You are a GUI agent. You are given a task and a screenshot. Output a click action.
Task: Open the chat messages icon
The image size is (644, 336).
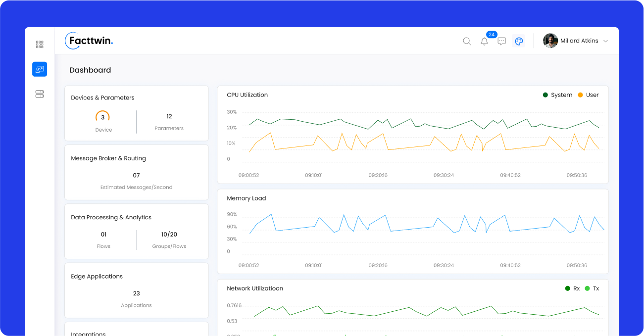pyautogui.click(x=501, y=41)
